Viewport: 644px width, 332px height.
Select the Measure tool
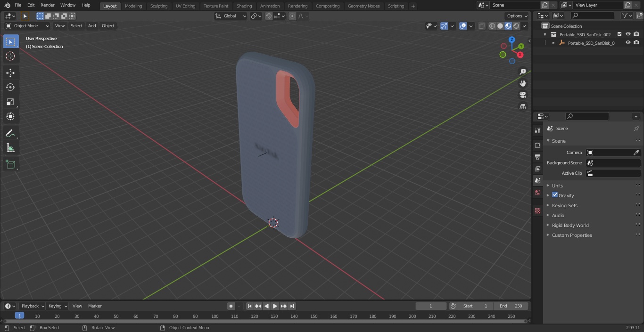(10, 148)
